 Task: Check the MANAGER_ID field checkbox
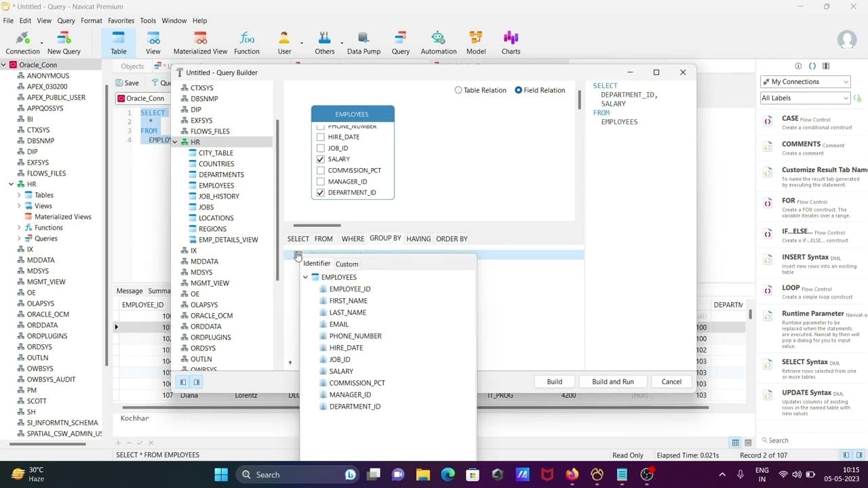pyautogui.click(x=321, y=182)
